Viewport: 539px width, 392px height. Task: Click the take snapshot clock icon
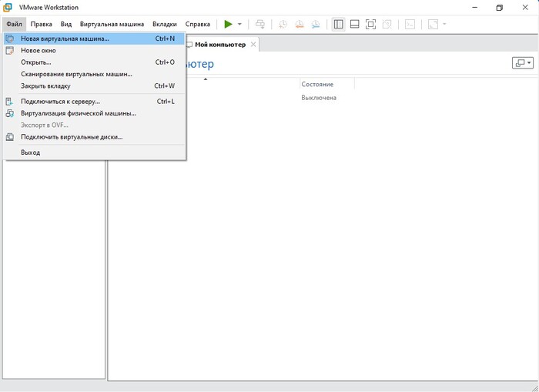[283, 24]
